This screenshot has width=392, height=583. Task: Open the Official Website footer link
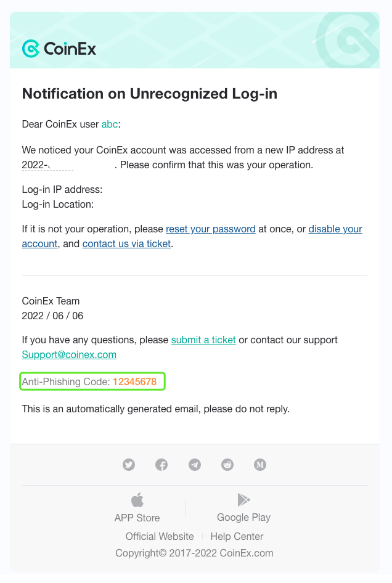160,536
